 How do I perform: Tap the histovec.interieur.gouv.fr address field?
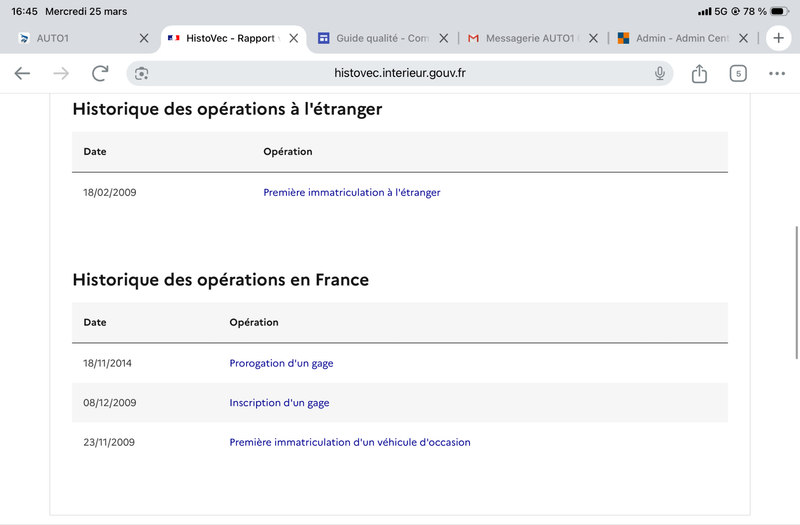[400, 73]
